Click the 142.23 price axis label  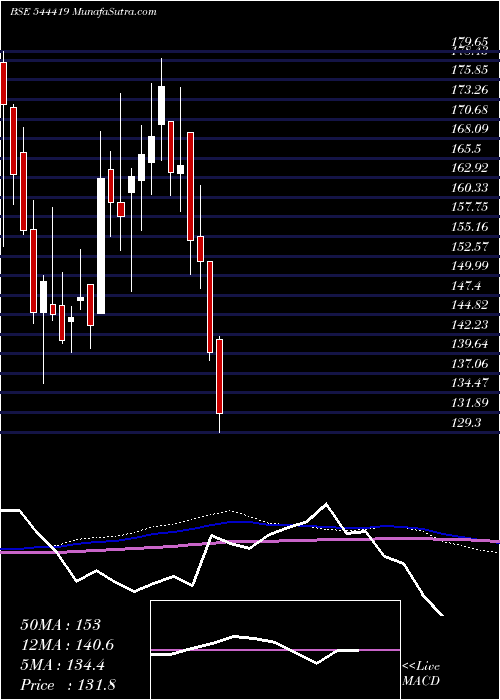[x=469, y=325]
